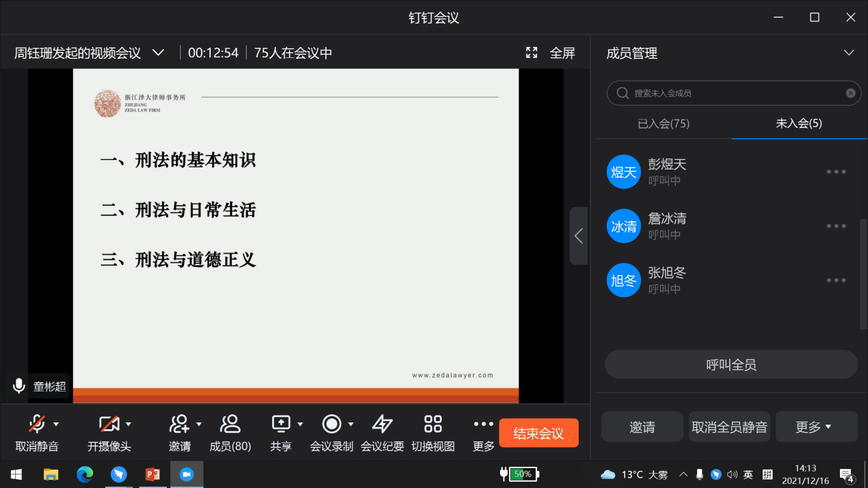868x488 pixels.
Task: Click the red 结束会议 button
Action: click(x=538, y=433)
